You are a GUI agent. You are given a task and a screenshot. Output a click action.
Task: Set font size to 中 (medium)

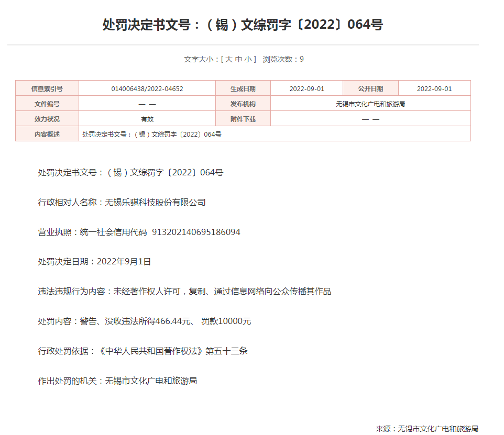[x=238, y=59]
